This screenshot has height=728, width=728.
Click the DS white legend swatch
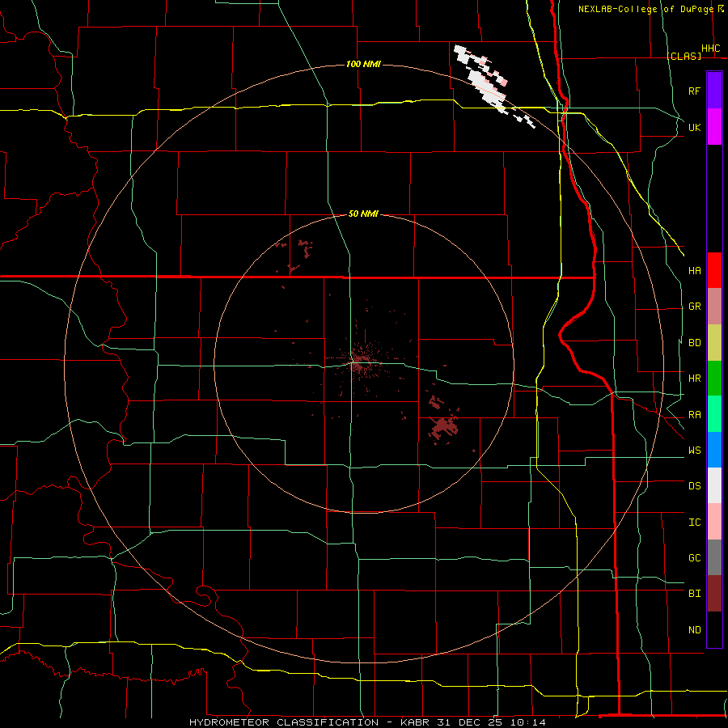pyautogui.click(x=714, y=485)
